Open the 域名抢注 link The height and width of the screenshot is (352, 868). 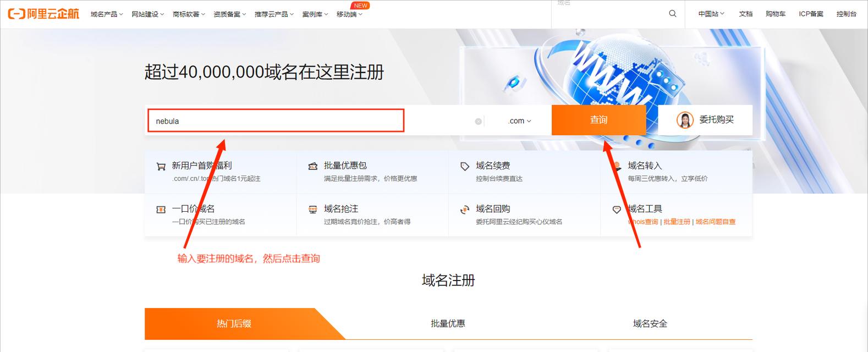pyautogui.click(x=341, y=209)
